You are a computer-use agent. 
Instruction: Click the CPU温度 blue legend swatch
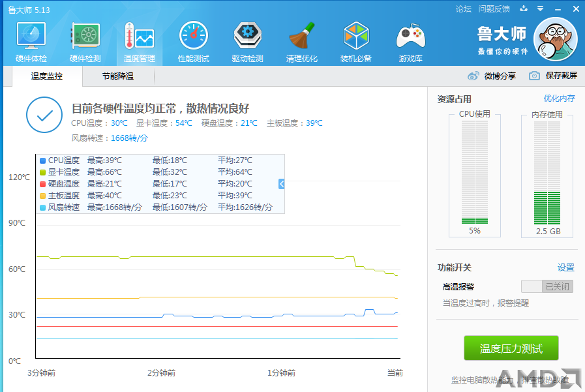click(42, 160)
